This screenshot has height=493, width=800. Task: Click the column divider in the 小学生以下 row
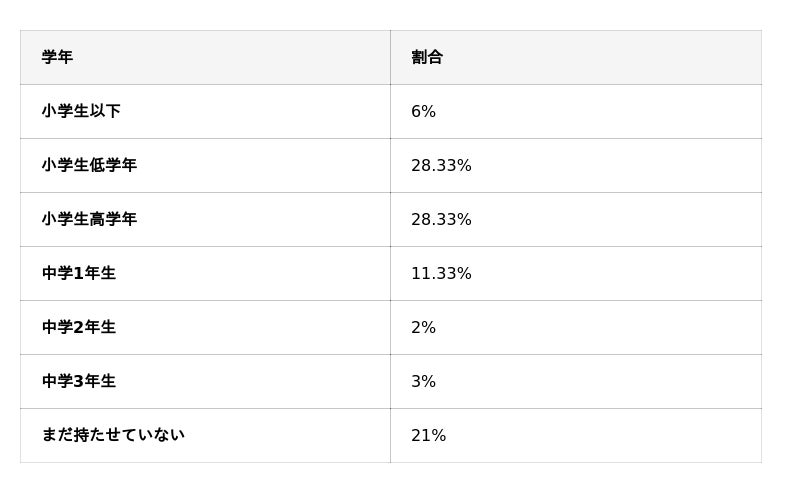pos(390,111)
